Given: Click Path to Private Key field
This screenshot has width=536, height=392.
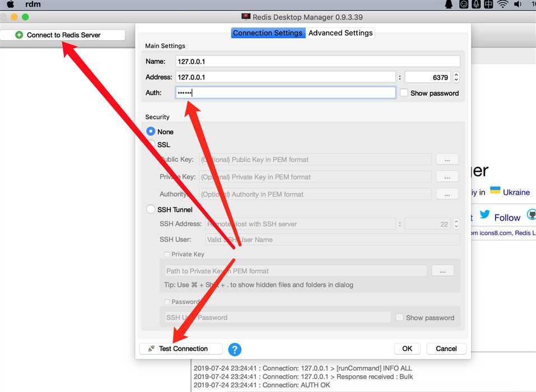Looking at the screenshot, I should (296, 270).
